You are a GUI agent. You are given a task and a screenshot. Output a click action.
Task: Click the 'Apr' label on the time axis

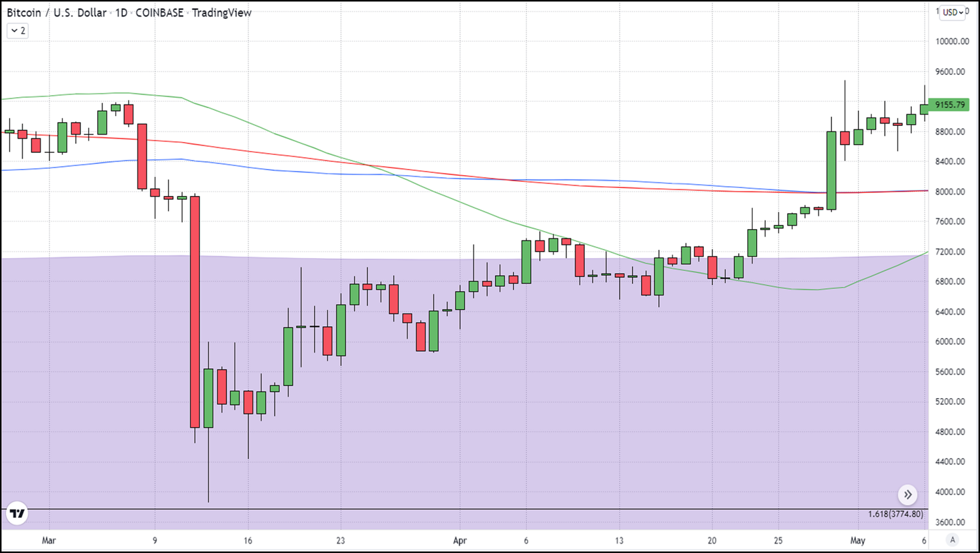460,541
